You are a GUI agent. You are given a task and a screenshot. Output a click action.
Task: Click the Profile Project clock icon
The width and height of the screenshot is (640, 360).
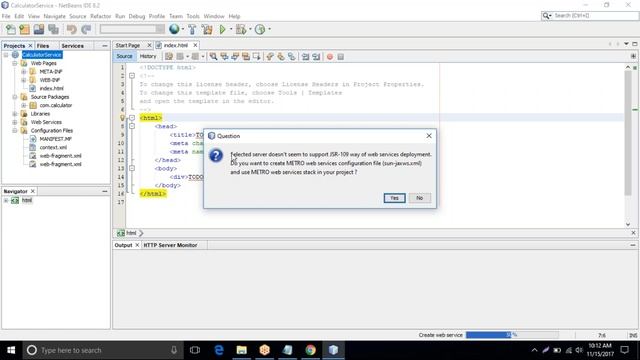pos(260,29)
